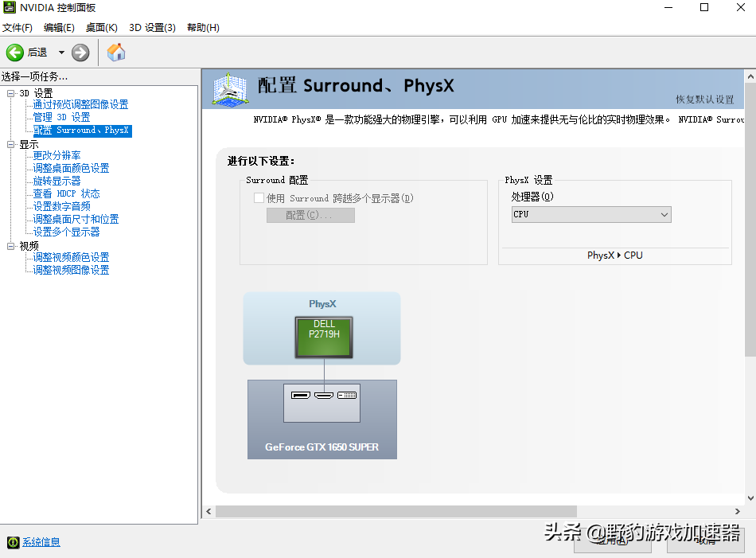Open 调整桌面尺寸和位置 task

(76, 219)
